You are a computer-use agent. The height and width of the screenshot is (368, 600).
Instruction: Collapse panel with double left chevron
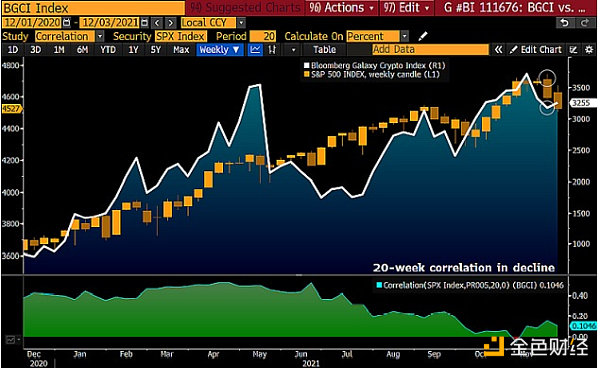pyautogui.click(x=498, y=50)
